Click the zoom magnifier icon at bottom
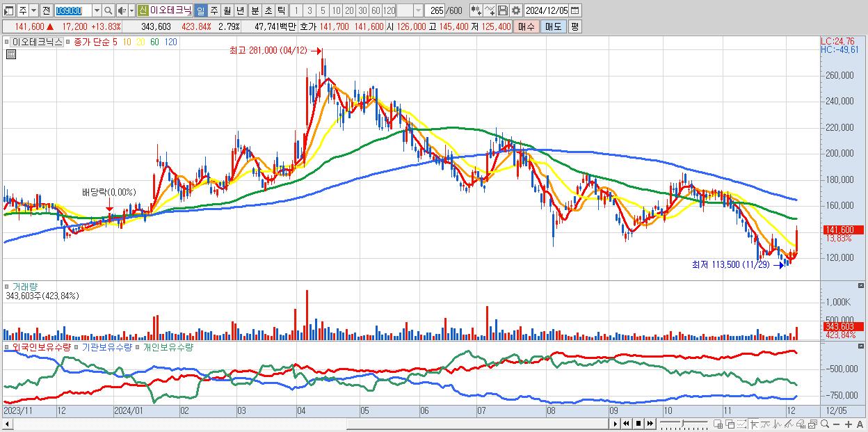 tap(825, 424)
